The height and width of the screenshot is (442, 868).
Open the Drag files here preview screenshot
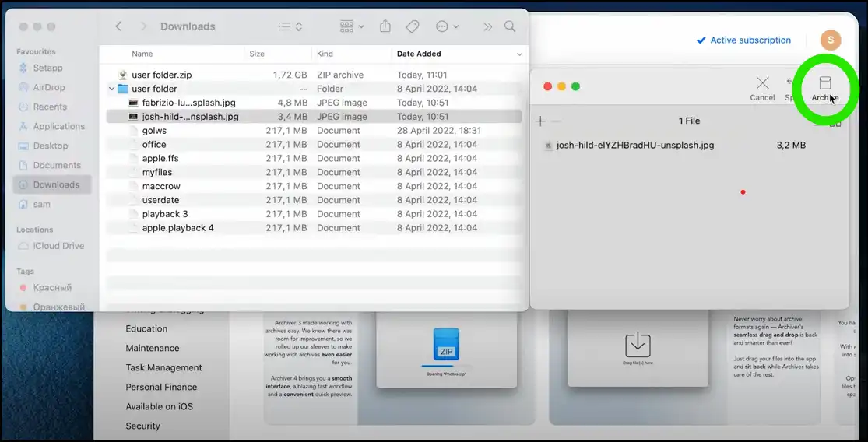[x=638, y=349]
